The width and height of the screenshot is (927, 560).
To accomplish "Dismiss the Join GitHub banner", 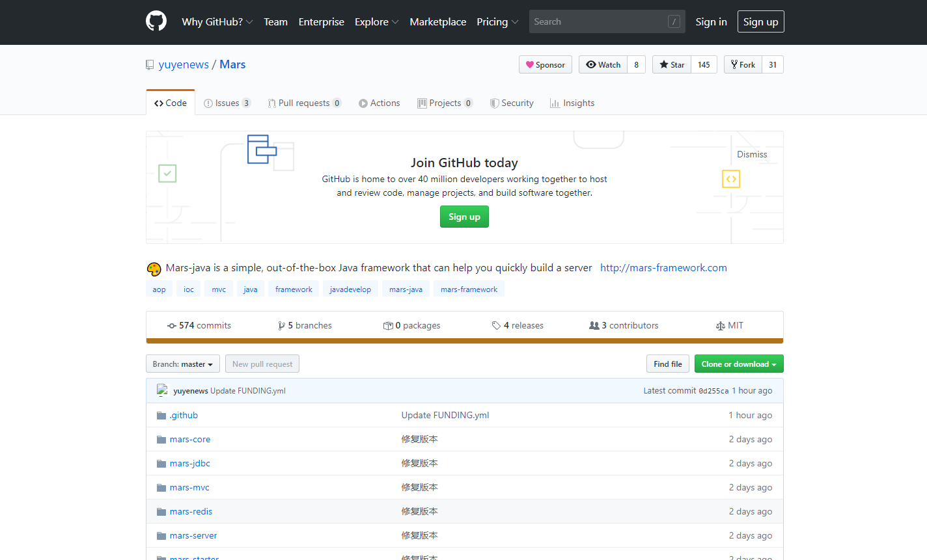I will pos(752,154).
